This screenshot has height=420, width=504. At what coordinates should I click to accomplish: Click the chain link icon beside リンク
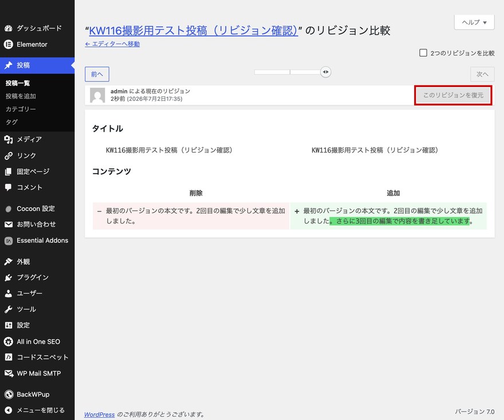9,156
